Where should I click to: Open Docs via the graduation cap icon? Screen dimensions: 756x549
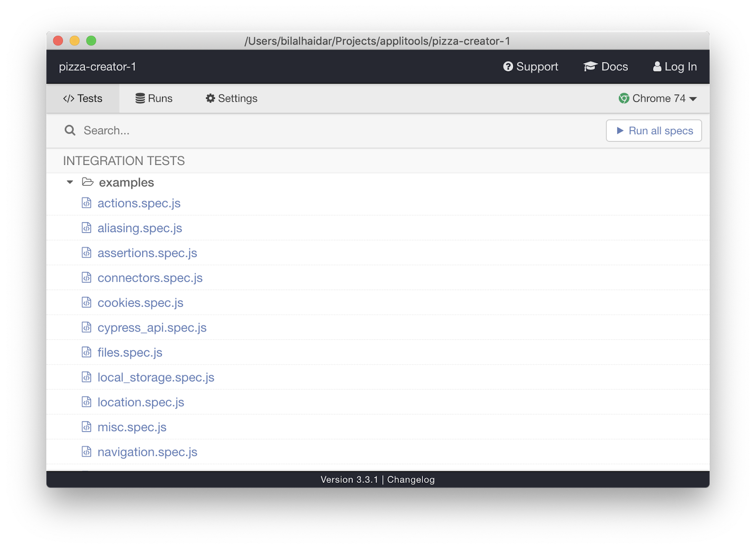(590, 66)
